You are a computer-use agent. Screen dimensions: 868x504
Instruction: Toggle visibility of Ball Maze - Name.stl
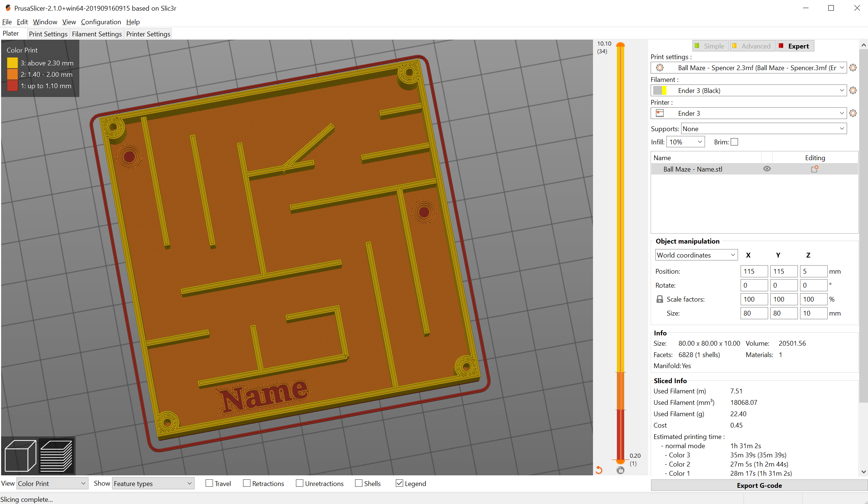767,169
